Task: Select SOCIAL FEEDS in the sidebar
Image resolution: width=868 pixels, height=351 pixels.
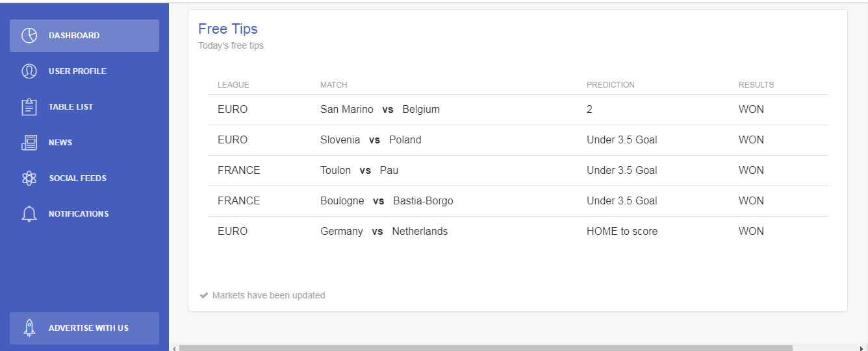Action: [x=84, y=178]
